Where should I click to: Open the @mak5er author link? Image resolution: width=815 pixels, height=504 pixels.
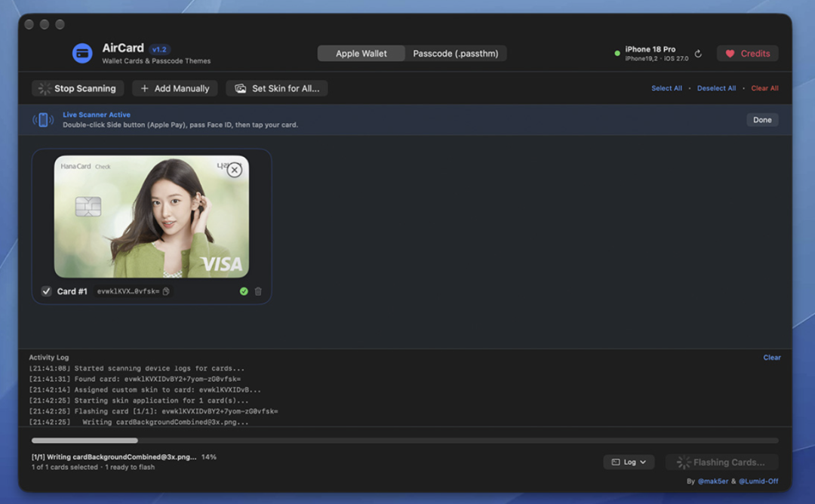(712, 481)
